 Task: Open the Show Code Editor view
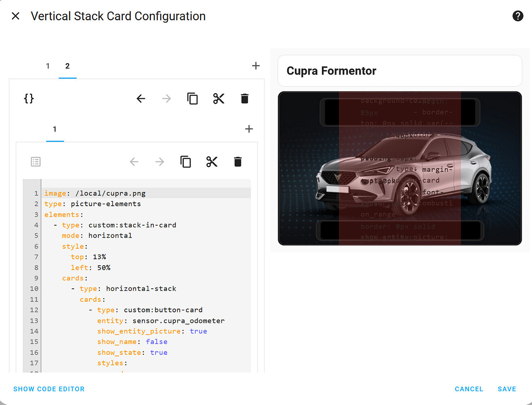49,389
